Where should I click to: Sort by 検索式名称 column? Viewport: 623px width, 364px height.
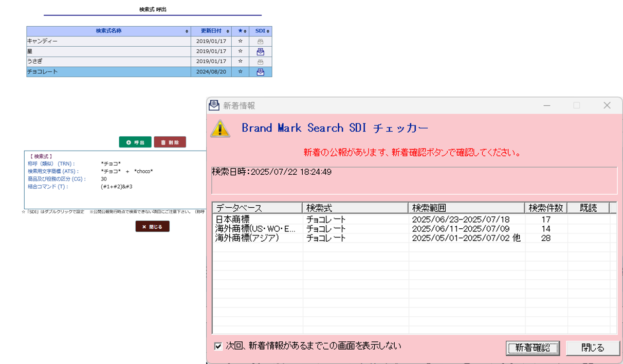(108, 31)
